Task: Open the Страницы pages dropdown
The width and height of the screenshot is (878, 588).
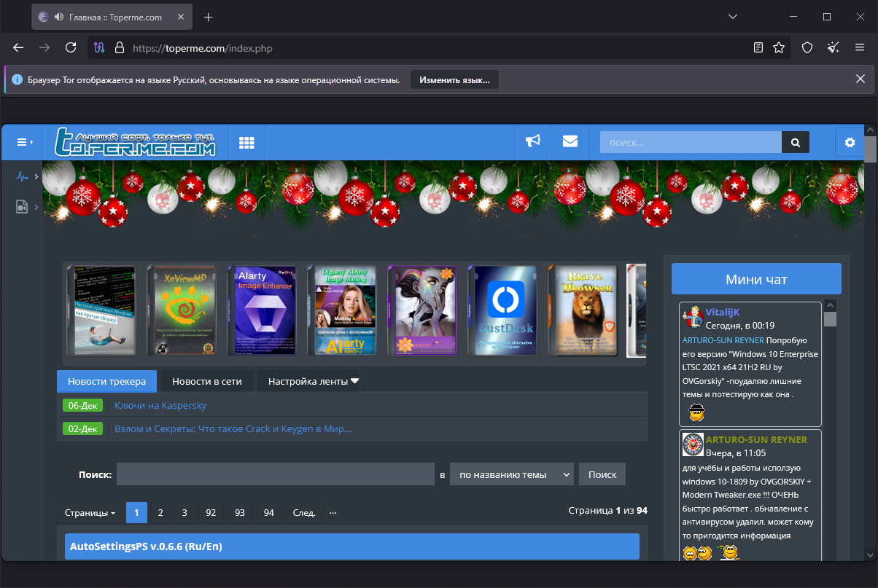Action: click(90, 512)
